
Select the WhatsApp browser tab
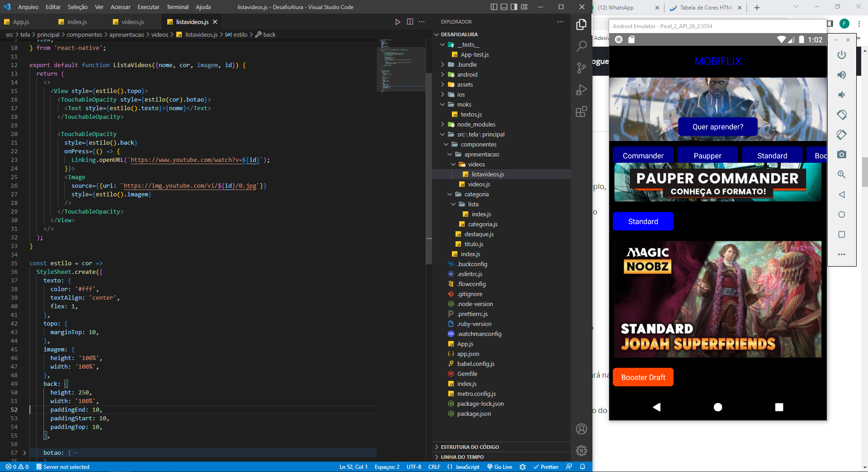[x=628, y=8]
